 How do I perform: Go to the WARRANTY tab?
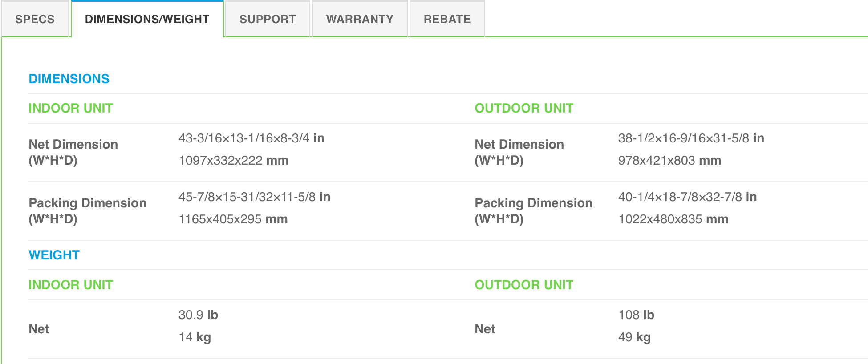click(360, 19)
